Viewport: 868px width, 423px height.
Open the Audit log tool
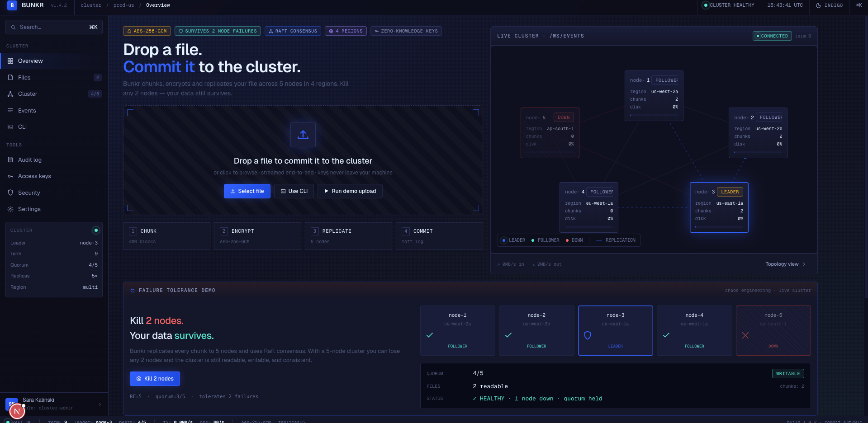[x=54, y=160]
